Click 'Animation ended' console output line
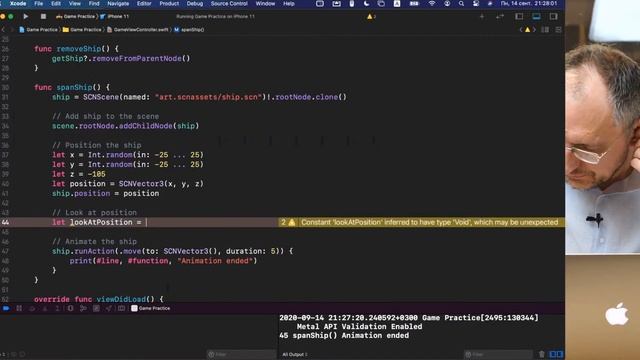The width and height of the screenshot is (640, 360). [344, 336]
